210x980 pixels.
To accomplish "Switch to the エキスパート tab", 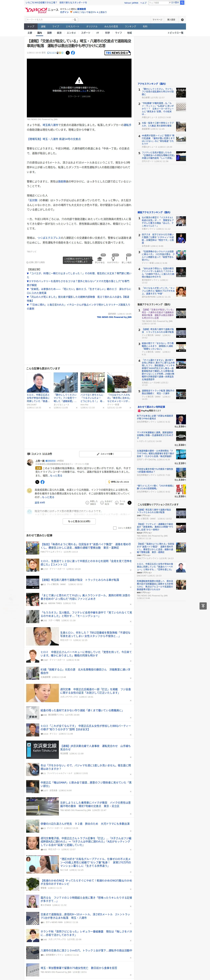I will coord(72,27).
